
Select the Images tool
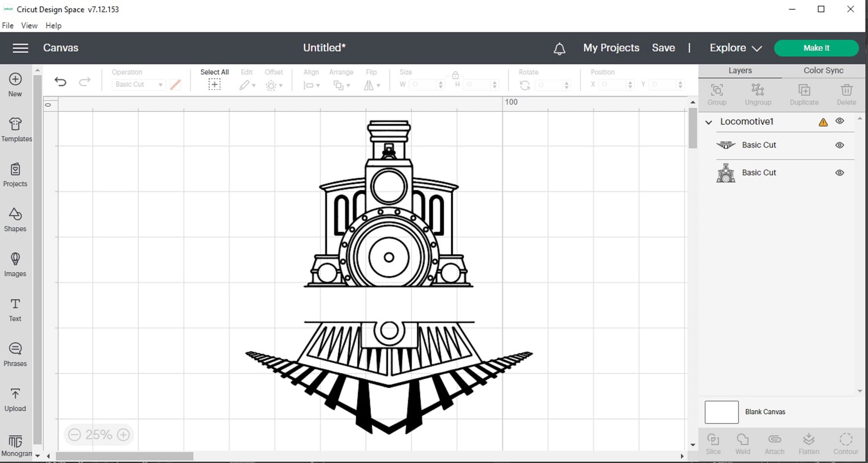[x=15, y=264]
